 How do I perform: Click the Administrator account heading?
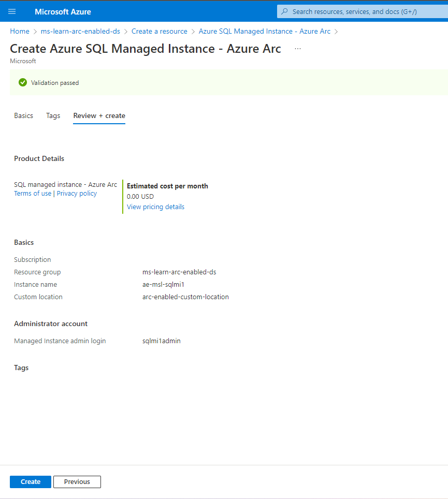tap(51, 324)
